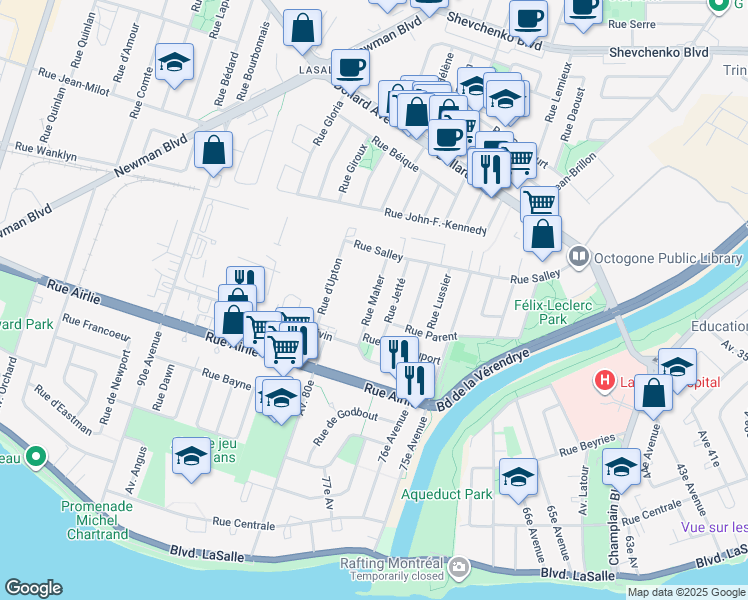
Task: Open the Map data ©2025 Google attribution
Action: tap(686, 592)
